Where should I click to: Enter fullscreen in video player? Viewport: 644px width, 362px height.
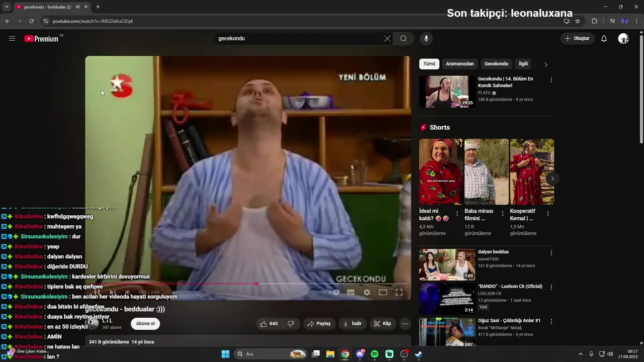[399, 292]
